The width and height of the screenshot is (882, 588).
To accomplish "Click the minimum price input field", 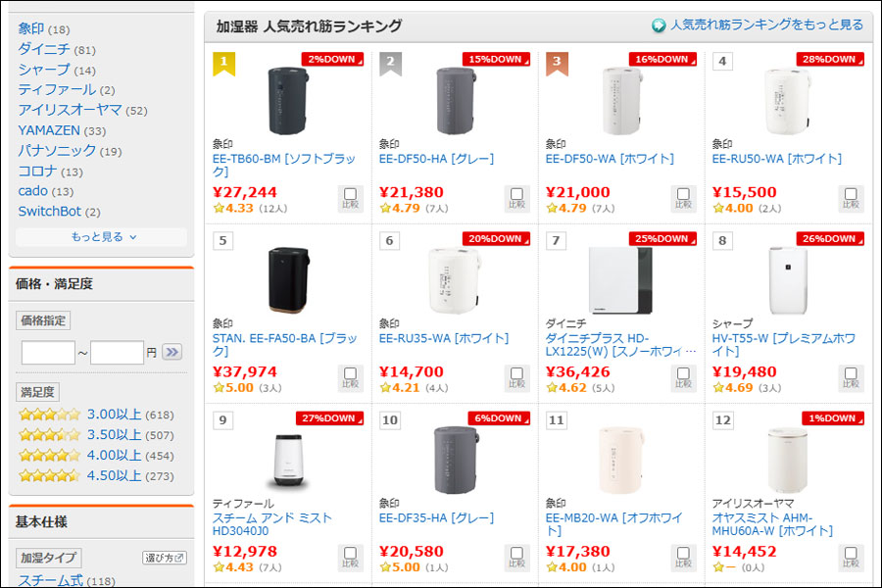I will (x=48, y=352).
